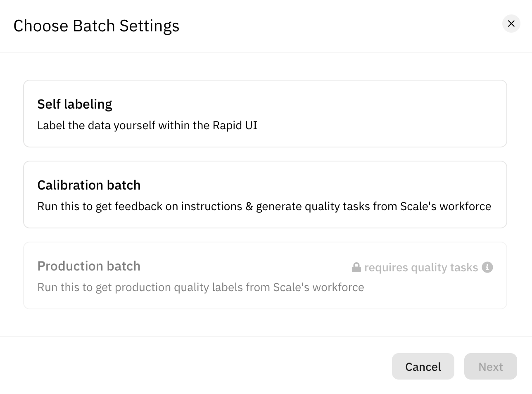Viewport: 532px width, 394px height.
Task: Pick the locked Production batch card
Action: coord(265,275)
